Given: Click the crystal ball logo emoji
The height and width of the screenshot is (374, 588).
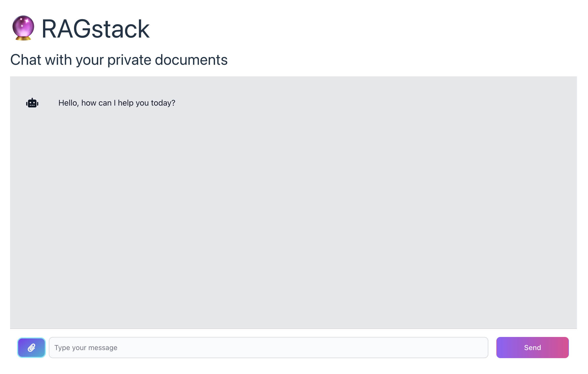Looking at the screenshot, I should [23, 28].
